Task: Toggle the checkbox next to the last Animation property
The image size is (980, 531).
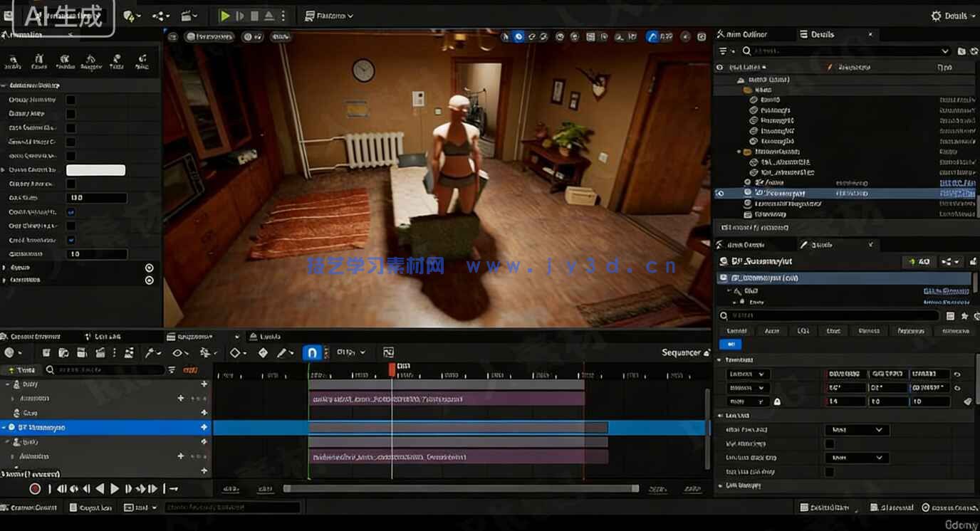Action: click(x=69, y=240)
